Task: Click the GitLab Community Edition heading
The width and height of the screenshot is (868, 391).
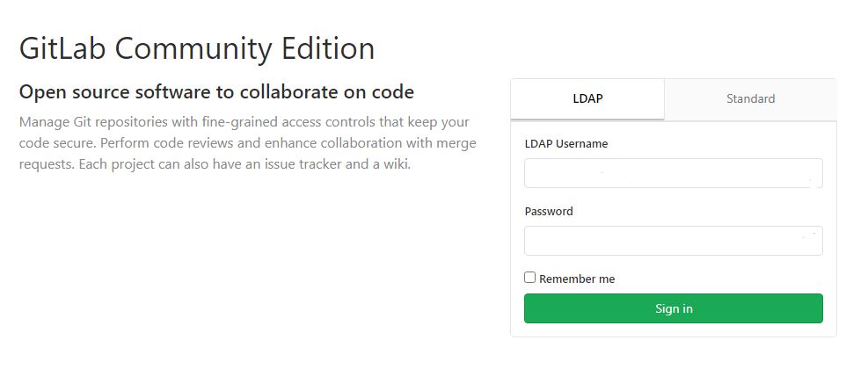Action: click(x=197, y=48)
